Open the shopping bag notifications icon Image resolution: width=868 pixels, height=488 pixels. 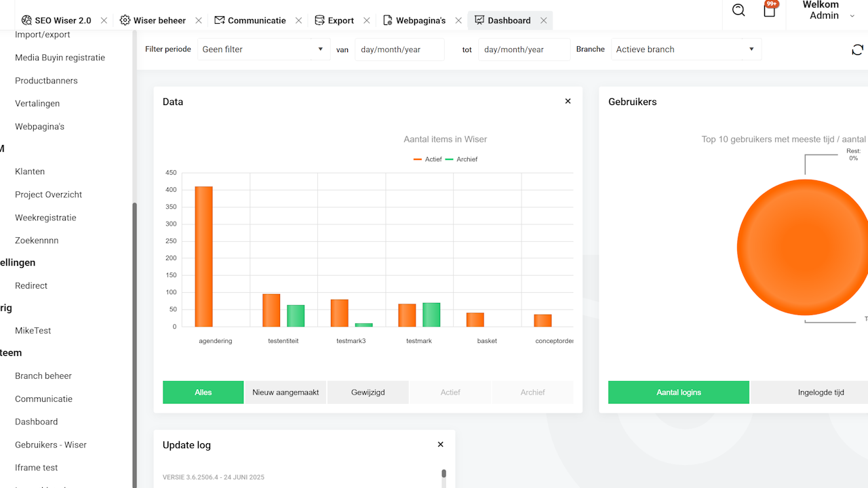tap(769, 10)
